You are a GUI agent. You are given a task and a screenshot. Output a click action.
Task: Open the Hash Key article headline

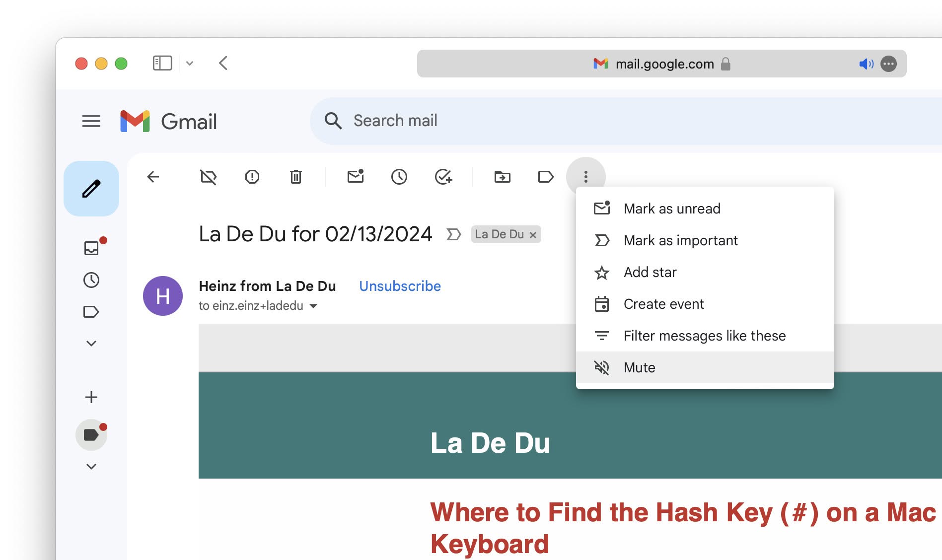(683, 528)
